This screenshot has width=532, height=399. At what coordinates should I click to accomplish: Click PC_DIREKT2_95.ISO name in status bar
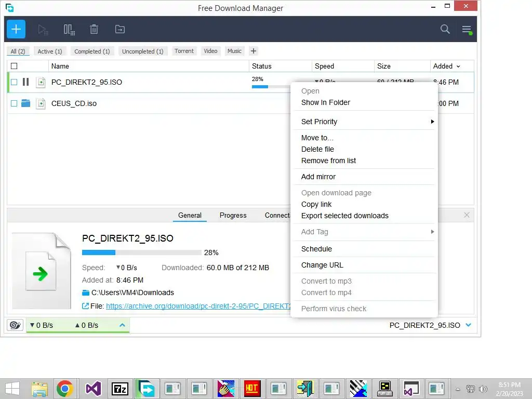pyautogui.click(x=424, y=325)
